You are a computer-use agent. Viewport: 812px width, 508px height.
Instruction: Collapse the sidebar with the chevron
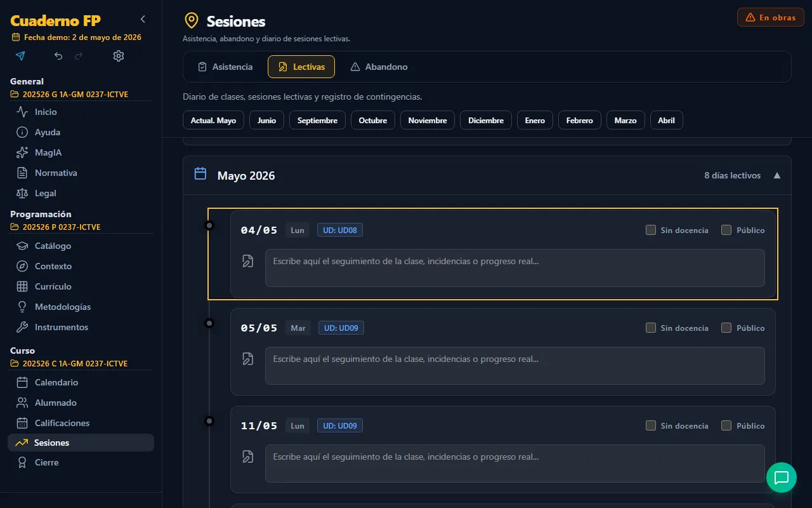(x=143, y=19)
